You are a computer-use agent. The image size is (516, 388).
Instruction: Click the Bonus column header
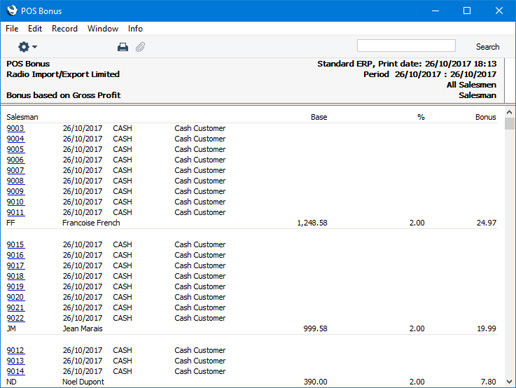(x=486, y=117)
